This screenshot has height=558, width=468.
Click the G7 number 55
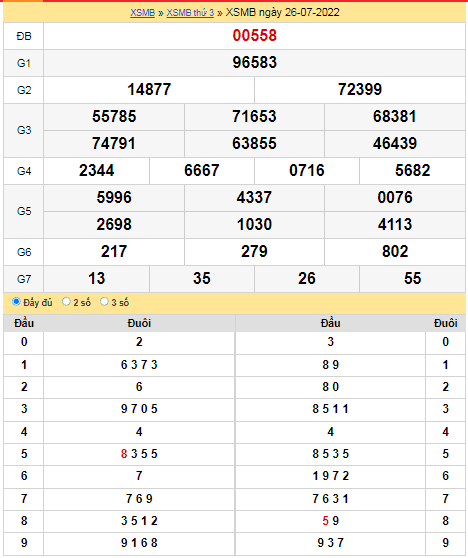(412, 279)
